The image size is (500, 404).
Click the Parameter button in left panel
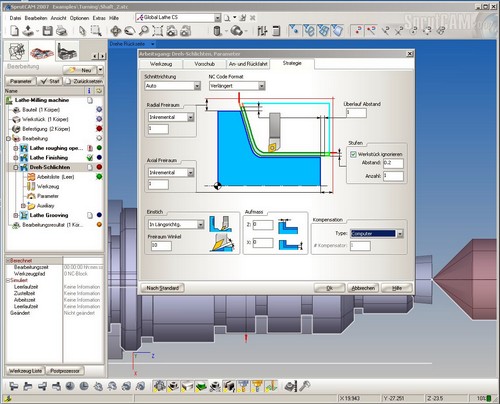(x=20, y=81)
